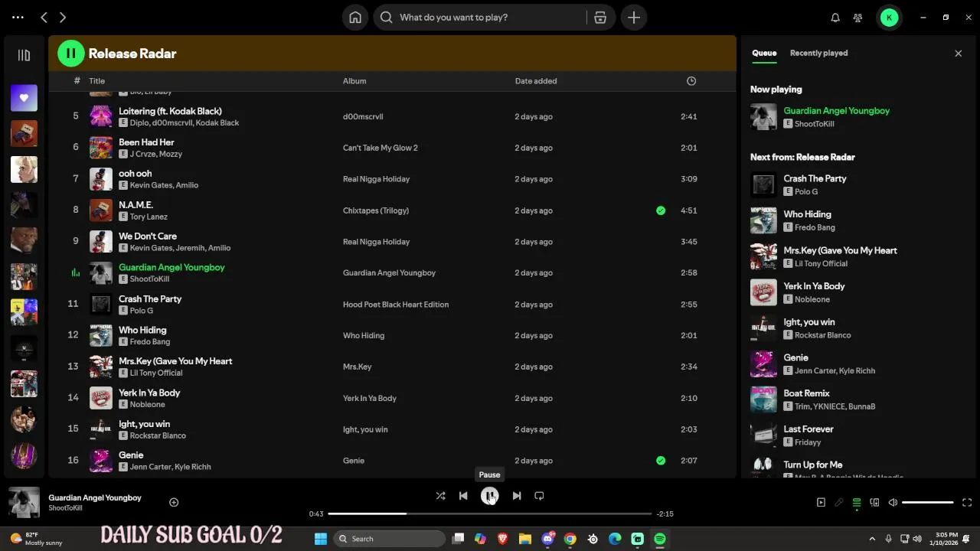This screenshot has height=551, width=980.
Task: Open Google Chrome from the taskbar
Action: (x=570, y=539)
